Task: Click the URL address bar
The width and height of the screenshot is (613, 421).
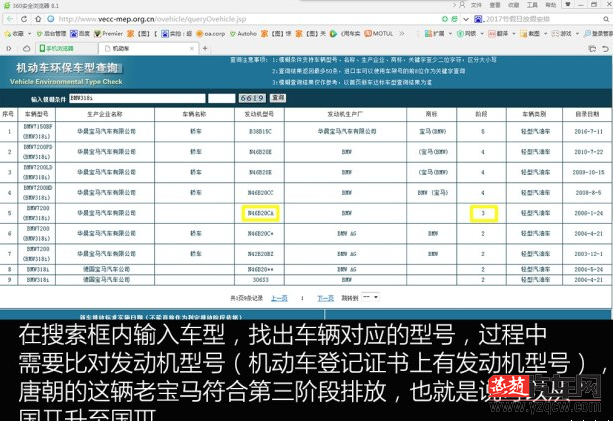Action: tap(248, 19)
